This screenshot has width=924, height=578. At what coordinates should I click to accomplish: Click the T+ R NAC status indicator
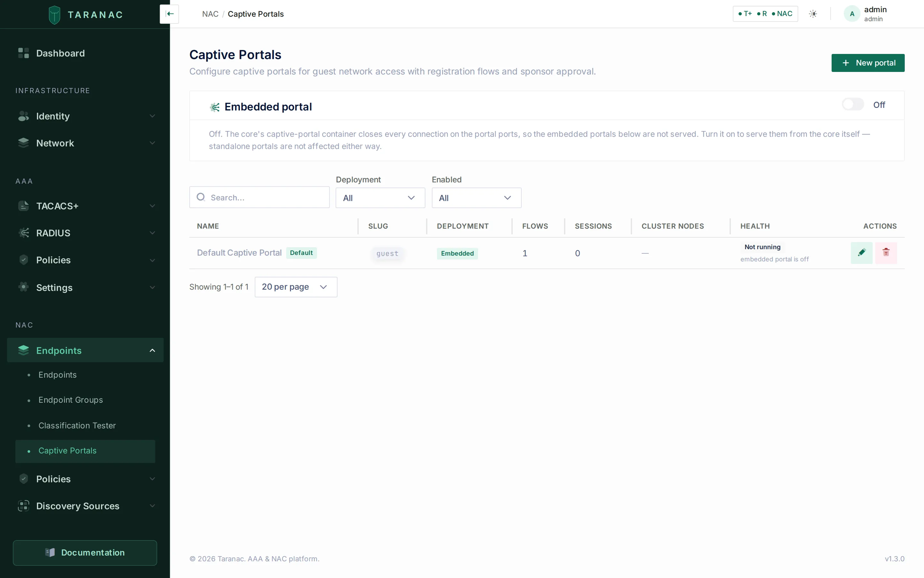(765, 14)
